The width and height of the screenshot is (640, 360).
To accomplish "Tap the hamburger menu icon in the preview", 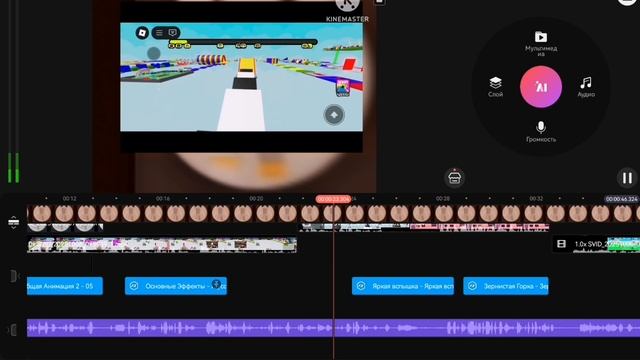I will [159, 33].
